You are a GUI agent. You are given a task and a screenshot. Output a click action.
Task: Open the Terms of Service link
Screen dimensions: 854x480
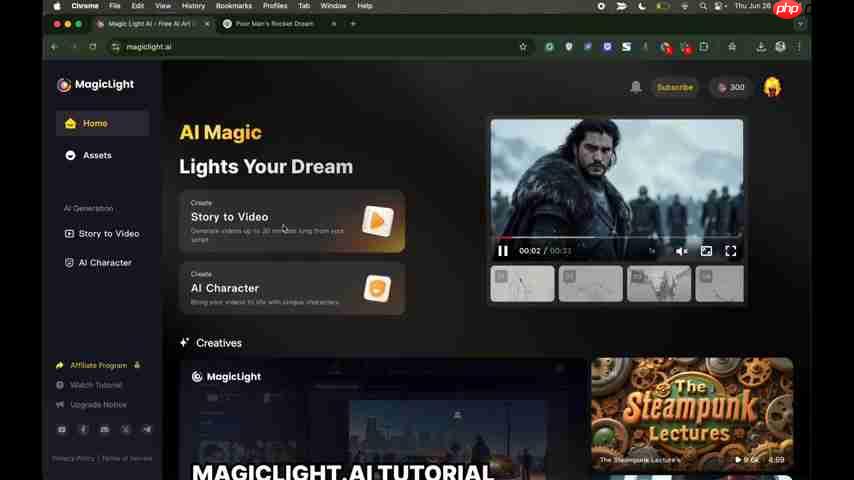(x=127, y=459)
